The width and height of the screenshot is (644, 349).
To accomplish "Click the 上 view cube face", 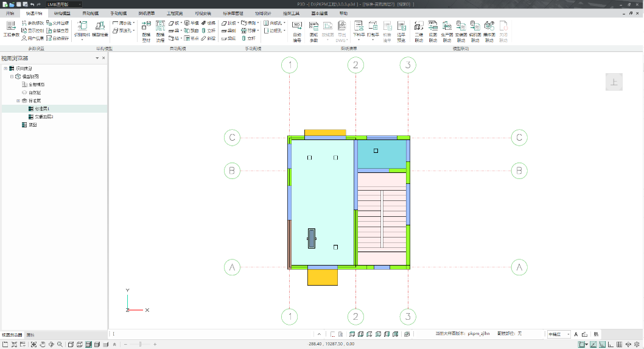I will [x=614, y=82].
